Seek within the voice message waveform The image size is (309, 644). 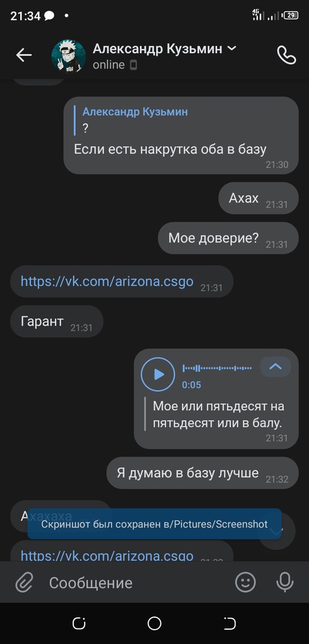coord(217,368)
